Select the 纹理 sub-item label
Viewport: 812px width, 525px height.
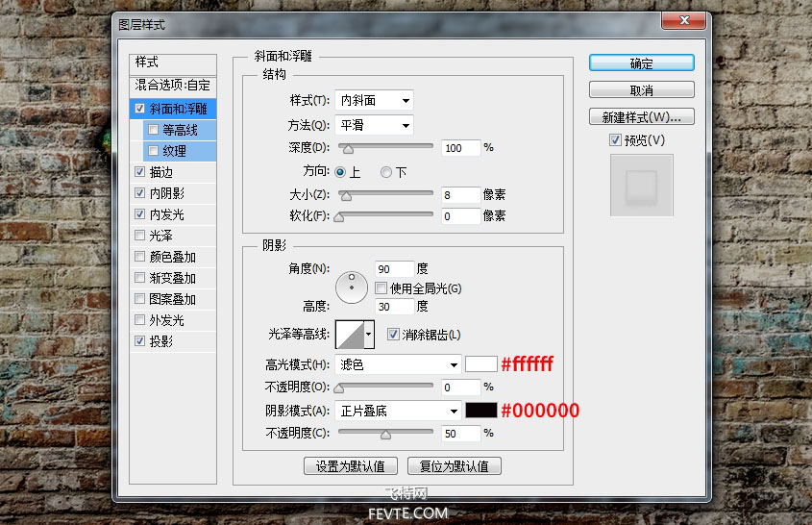point(175,151)
